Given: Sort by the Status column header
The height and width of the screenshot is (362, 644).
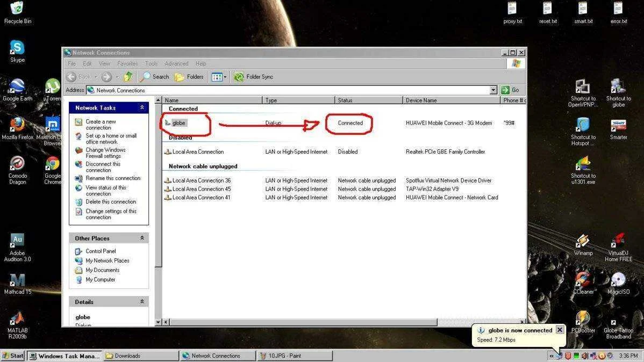Looking at the screenshot, I should tap(368, 100).
